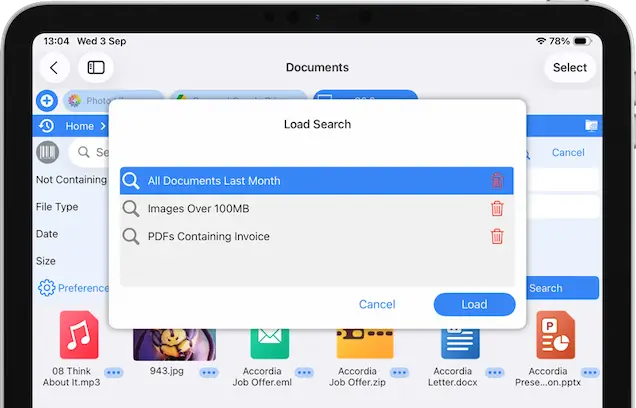Click the blue plus add-tab icon
The image size is (636, 408).
[46, 101]
